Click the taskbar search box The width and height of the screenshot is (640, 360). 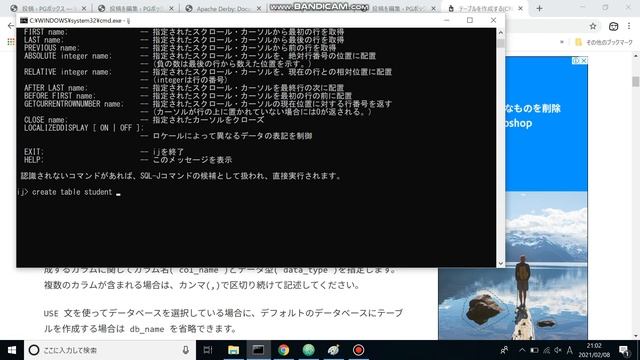(110, 350)
